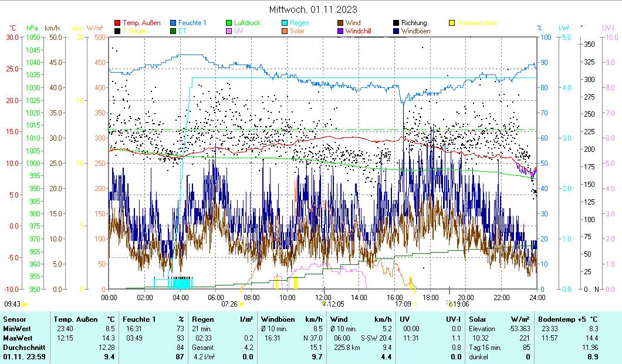
Task: Click the dunkel solar status text
Action: (478, 357)
